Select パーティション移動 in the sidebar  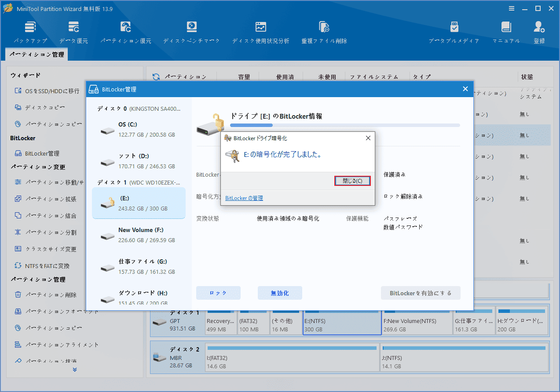click(48, 182)
